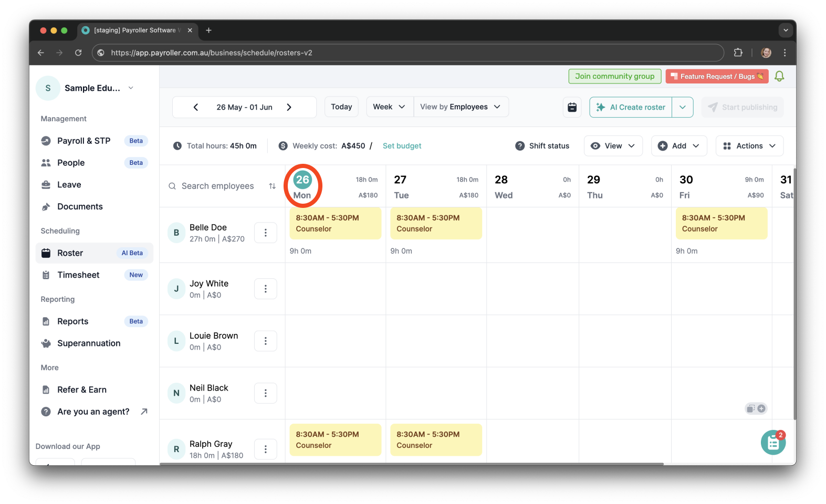The image size is (826, 504).
Task: Select Tuesday 27 day header
Action: 436,186
